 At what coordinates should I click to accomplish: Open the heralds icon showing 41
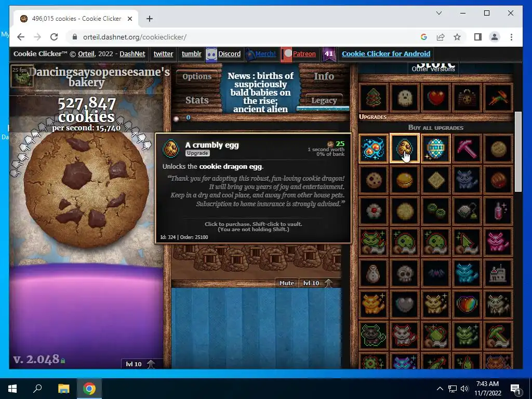[x=328, y=54]
